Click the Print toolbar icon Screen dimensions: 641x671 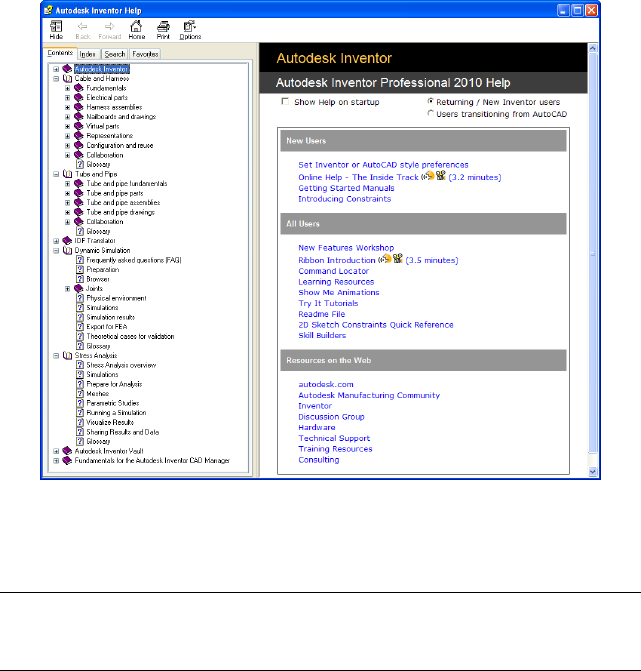[163, 27]
